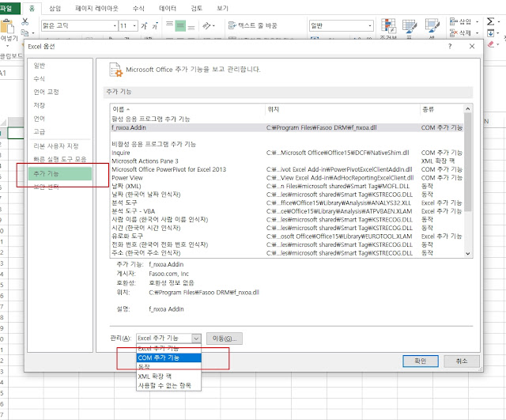Screen dimensions: 506x420
Task: Select the f_nxoa.Addin row
Action: 287,127
